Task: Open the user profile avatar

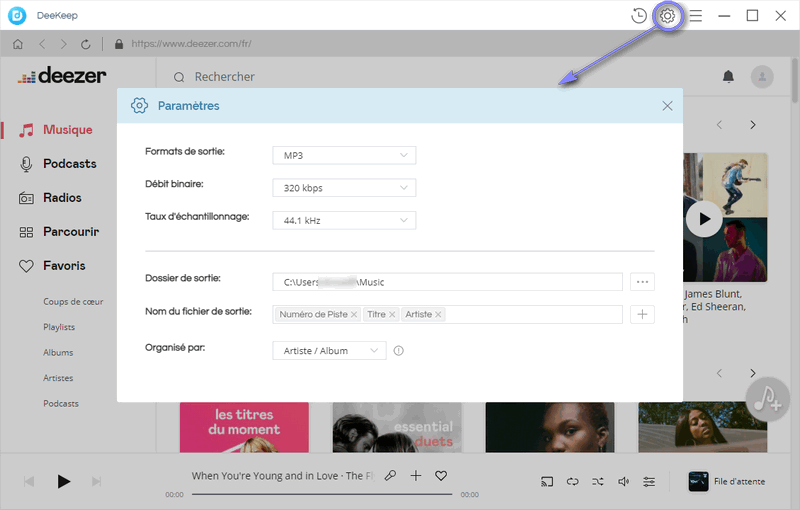Action: click(762, 77)
